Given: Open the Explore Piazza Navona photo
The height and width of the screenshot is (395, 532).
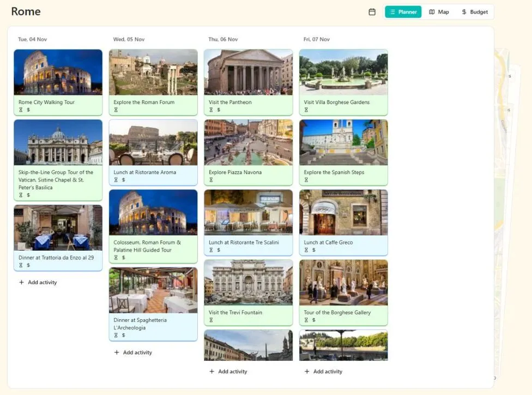Looking at the screenshot, I should point(248,142).
